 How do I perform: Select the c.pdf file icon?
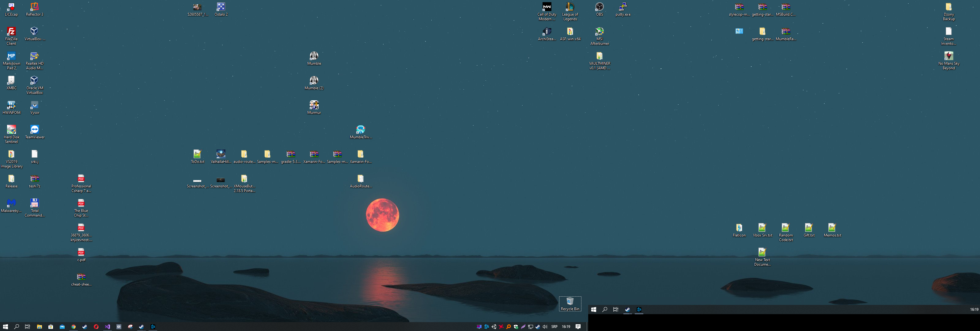click(81, 255)
